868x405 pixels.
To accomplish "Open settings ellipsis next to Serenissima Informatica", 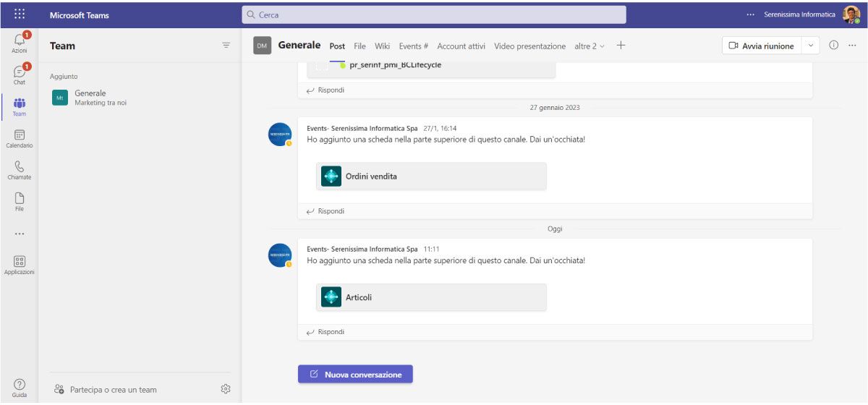I will (x=750, y=14).
